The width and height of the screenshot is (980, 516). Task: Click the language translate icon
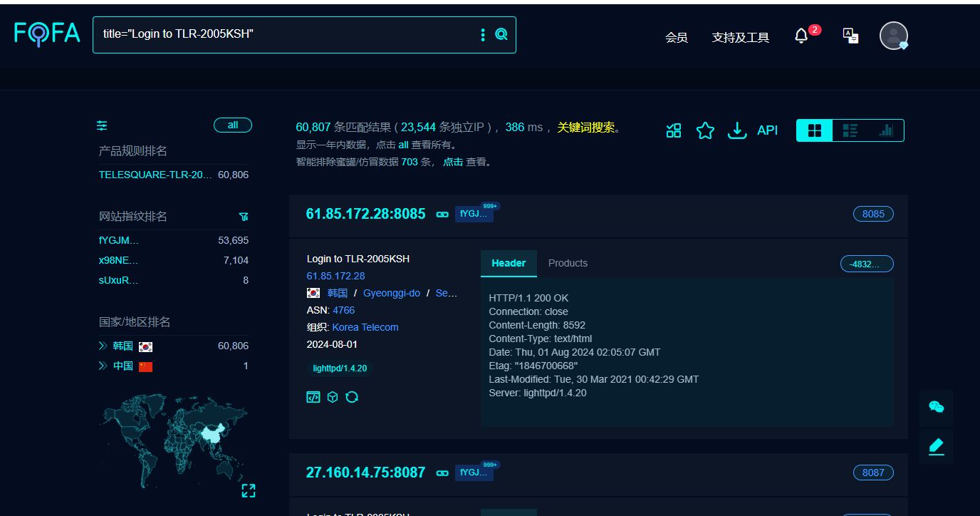pyautogui.click(x=850, y=36)
